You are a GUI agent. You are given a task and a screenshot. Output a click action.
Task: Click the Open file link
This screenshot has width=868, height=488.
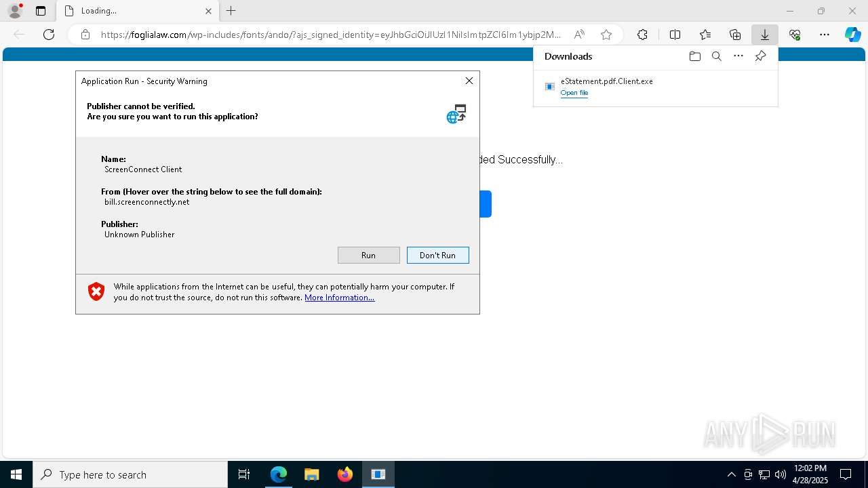click(574, 93)
